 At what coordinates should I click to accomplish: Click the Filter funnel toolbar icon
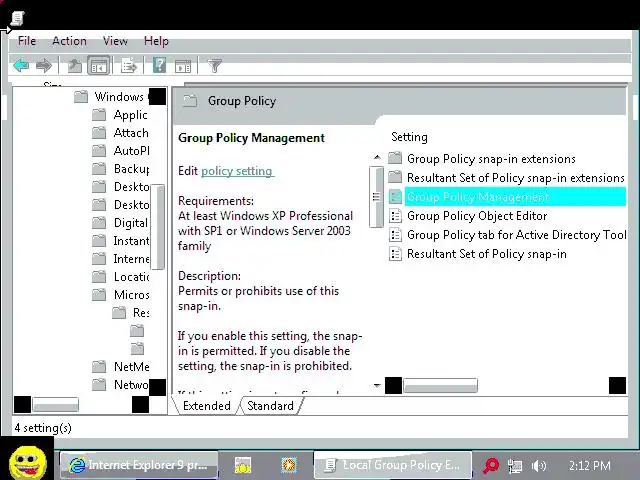(x=214, y=65)
